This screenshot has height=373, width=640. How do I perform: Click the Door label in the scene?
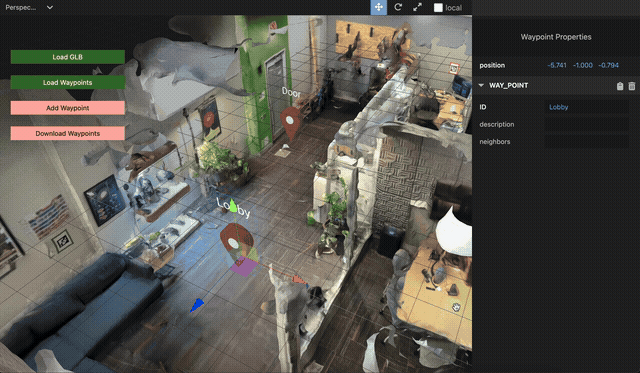coord(291,93)
